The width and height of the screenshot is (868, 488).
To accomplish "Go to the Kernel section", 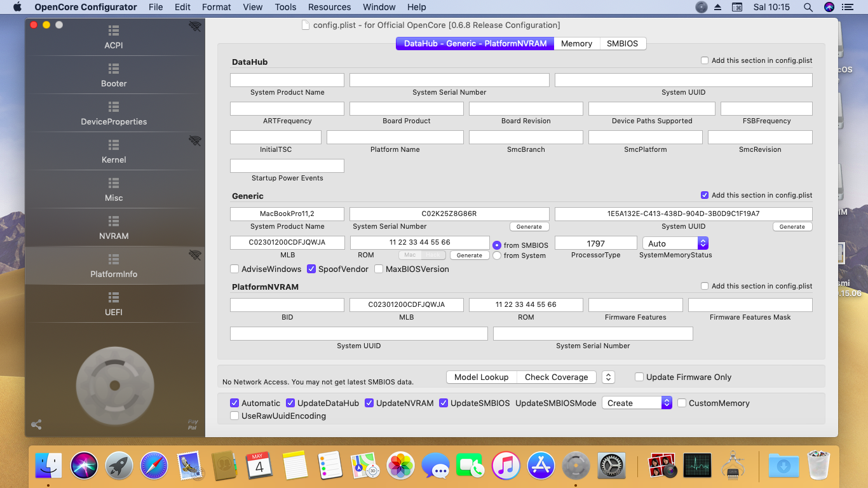I will point(114,151).
